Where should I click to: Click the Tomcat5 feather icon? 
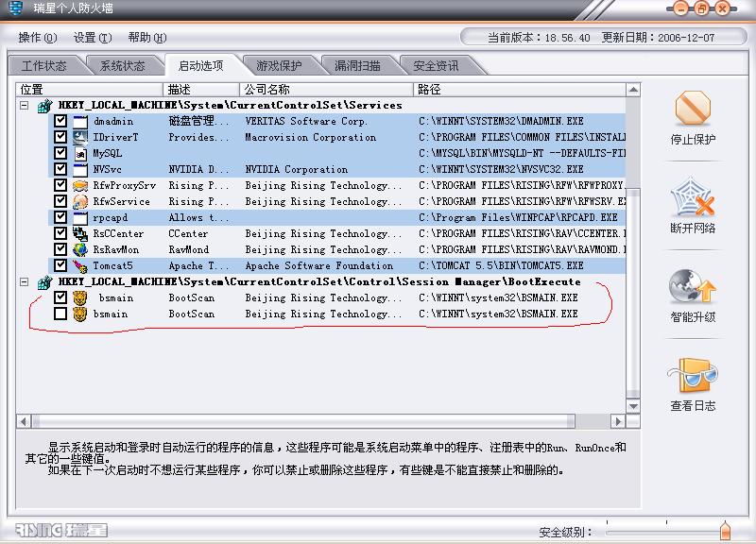pos(80,266)
